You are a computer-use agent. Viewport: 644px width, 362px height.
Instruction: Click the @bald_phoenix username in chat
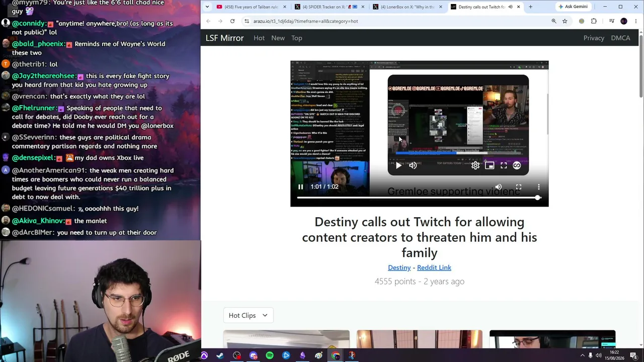pyautogui.click(x=38, y=44)
